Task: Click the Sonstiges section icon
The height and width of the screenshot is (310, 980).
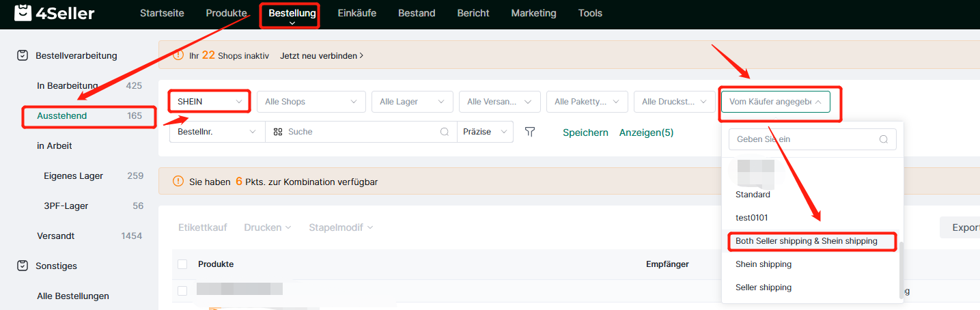Action: tap(23, 266)
